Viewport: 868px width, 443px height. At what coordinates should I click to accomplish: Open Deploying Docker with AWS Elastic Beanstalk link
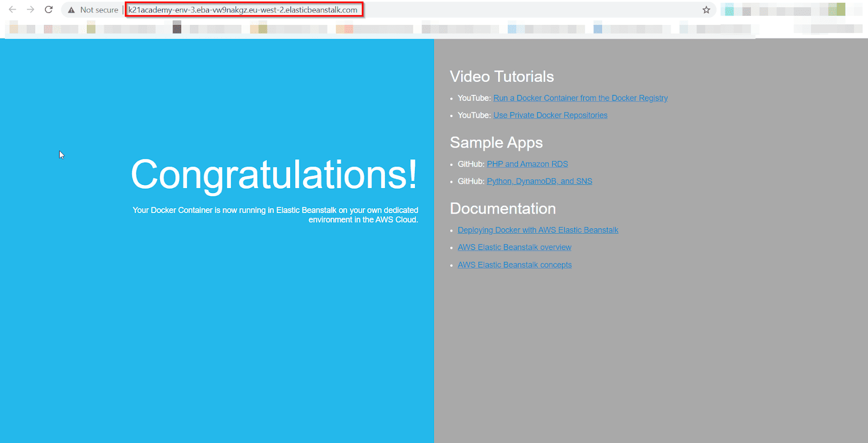pyautogui.click(x=538, y=230)
